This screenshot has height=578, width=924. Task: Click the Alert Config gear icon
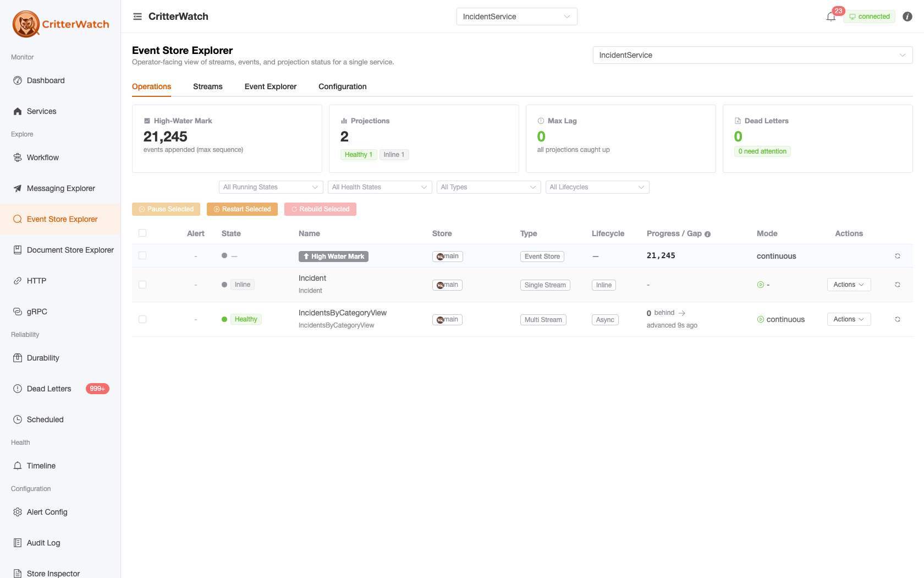tap(18, 512)
